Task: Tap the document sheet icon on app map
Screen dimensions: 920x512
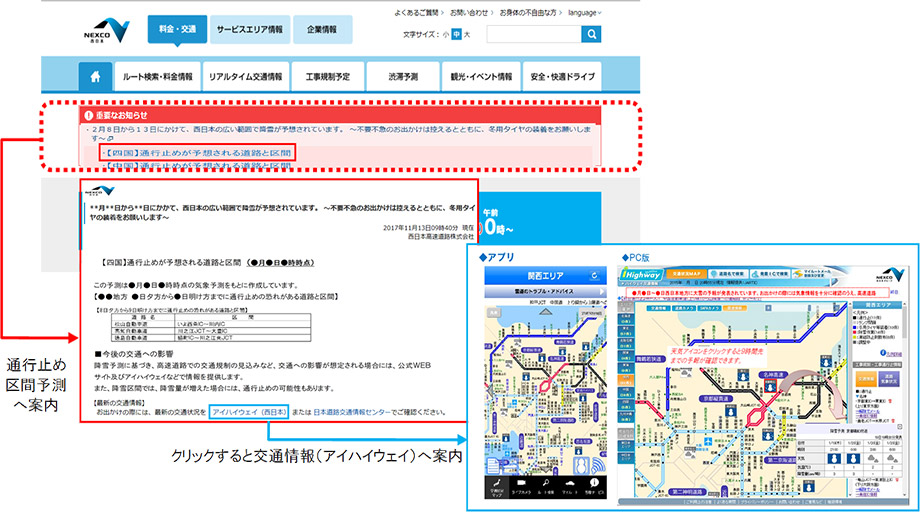Action: 493,466
